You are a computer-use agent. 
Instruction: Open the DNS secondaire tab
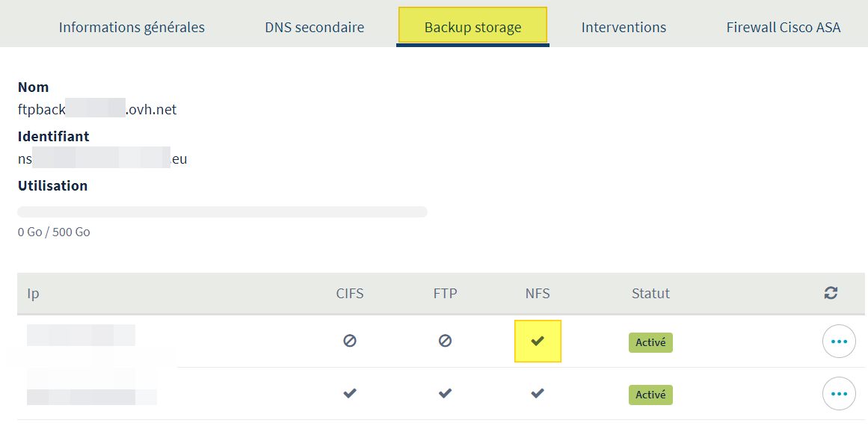click(x=314, y=28)
